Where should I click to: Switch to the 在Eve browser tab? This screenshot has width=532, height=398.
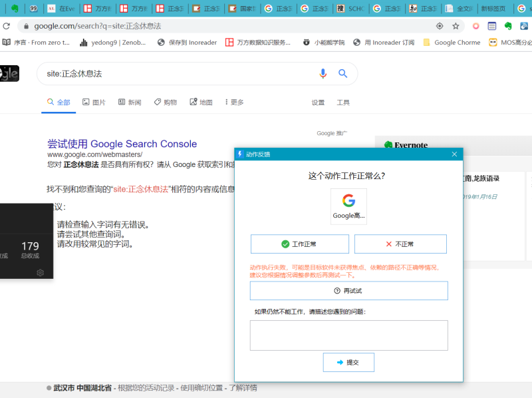[61, 9]
